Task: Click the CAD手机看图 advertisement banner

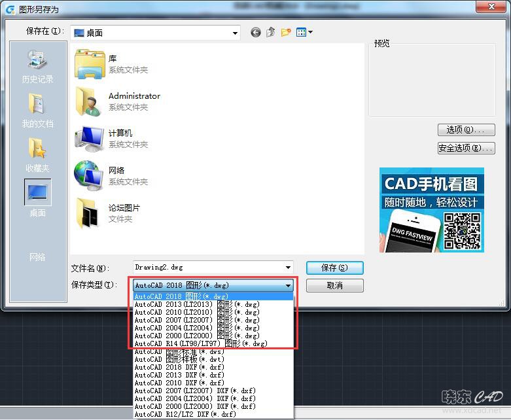Action: pyautogui.click(x=432, y=210)
